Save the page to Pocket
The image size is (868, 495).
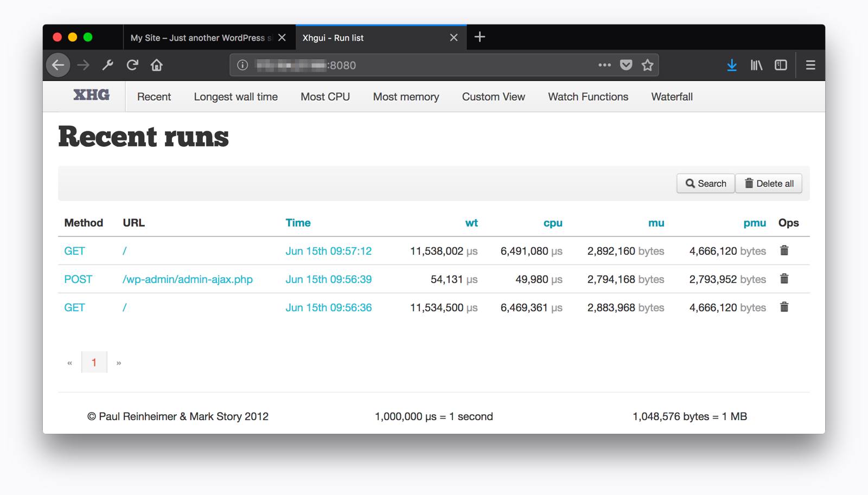pyautogui.click(x=626, y=65)
